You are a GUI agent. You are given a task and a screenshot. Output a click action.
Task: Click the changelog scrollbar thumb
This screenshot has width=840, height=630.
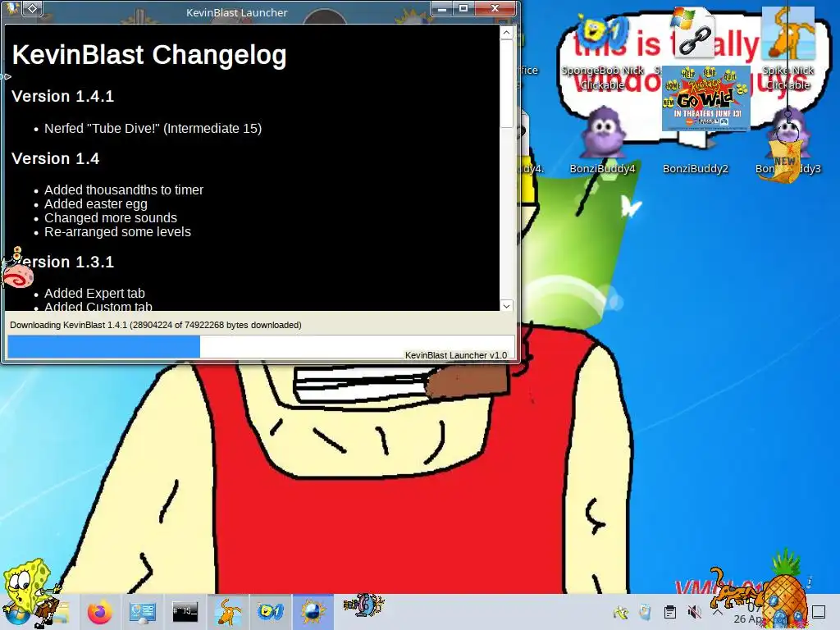[x=506, y=83]
